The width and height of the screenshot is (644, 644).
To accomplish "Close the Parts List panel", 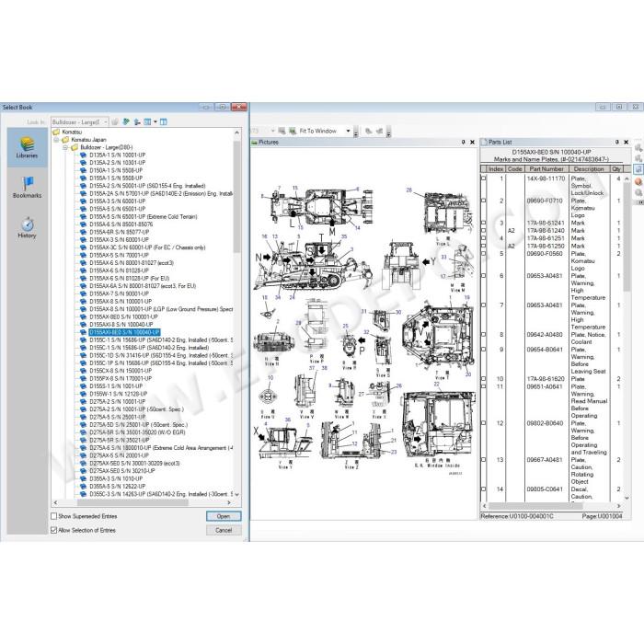I will pos(627,142).
